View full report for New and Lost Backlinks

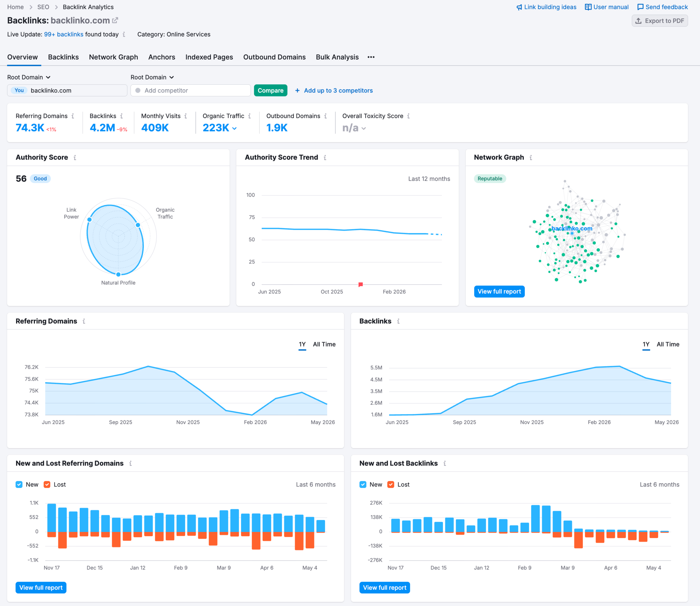384,588
